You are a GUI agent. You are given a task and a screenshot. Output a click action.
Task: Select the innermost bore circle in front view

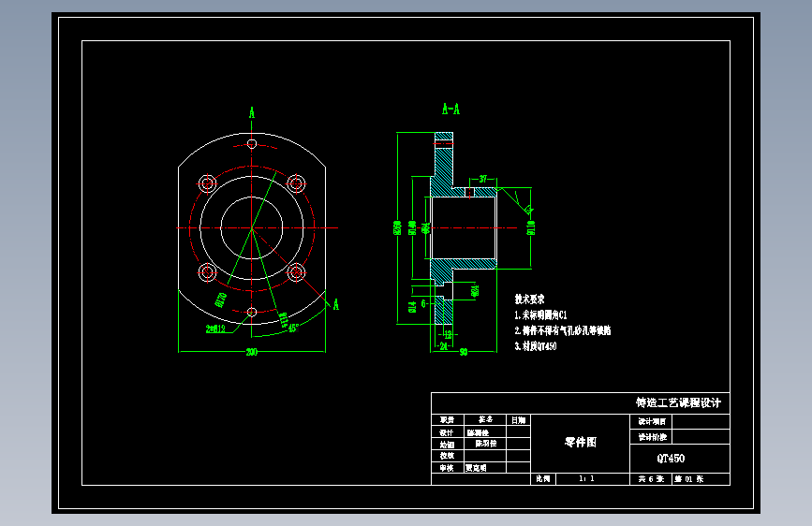pyautogui.click(x=252, y=227)
